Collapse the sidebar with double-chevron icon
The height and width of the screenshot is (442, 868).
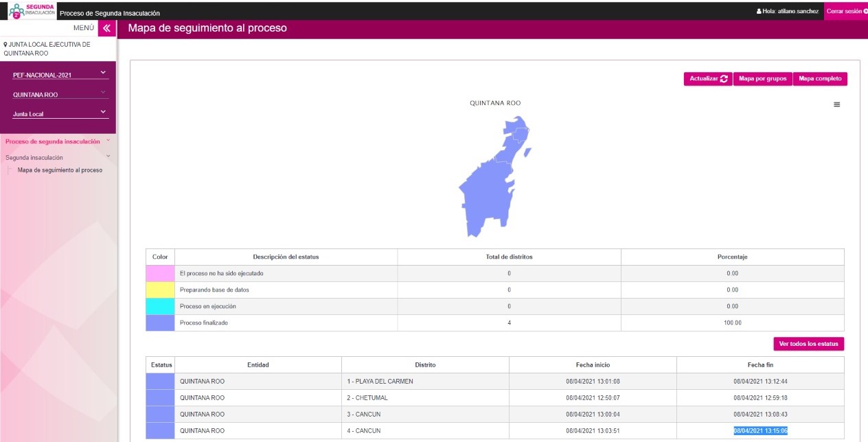106,28
